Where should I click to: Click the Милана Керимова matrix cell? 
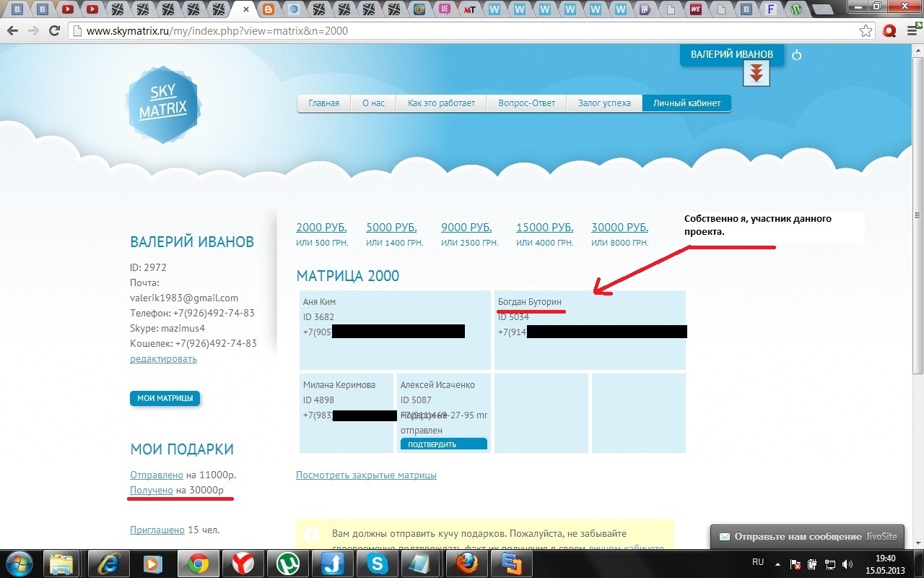click(346, 413)
